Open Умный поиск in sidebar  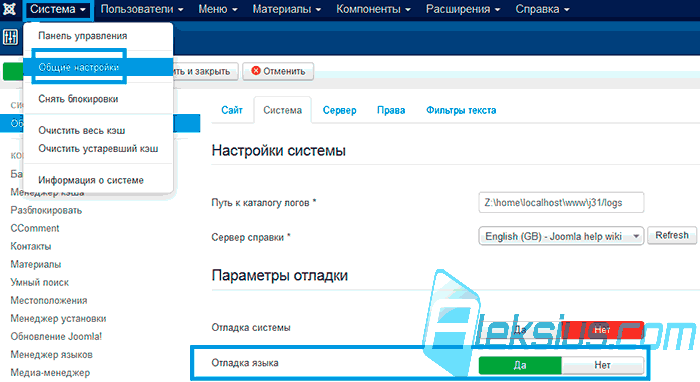tap(40, 282)
